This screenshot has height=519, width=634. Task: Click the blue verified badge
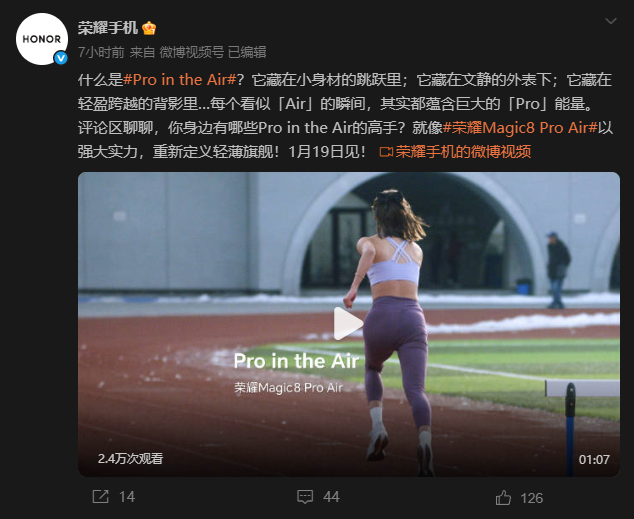(61, 58)
